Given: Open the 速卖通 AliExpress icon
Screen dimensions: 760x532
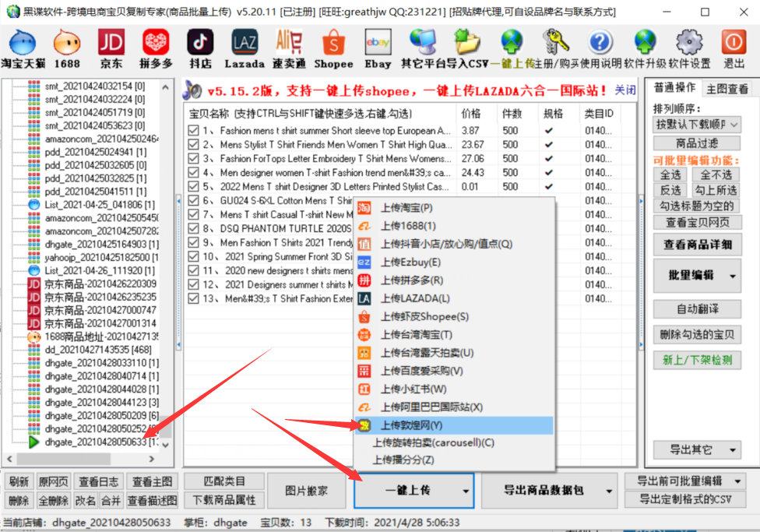Looking at the screenshot, I should (289, 48).
